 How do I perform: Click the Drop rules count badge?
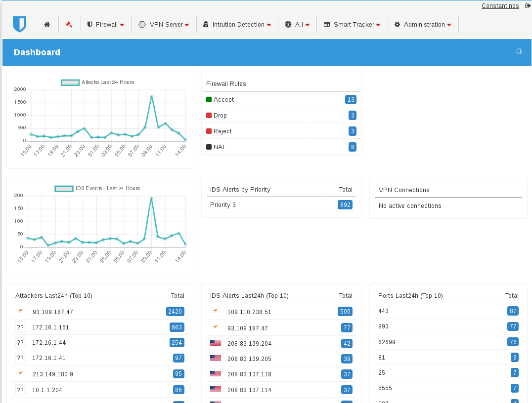coord(353,115)
